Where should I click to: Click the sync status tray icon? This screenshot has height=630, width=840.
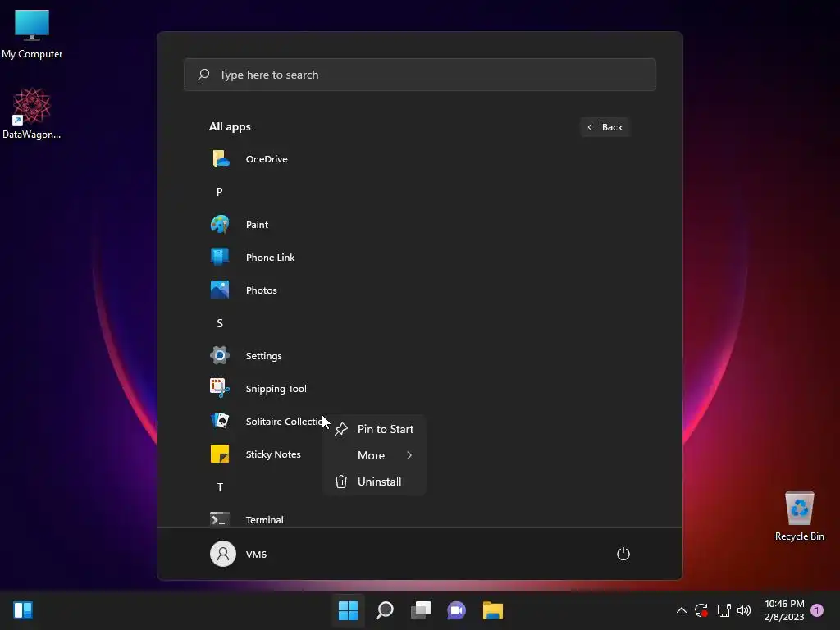pos(701,610)
